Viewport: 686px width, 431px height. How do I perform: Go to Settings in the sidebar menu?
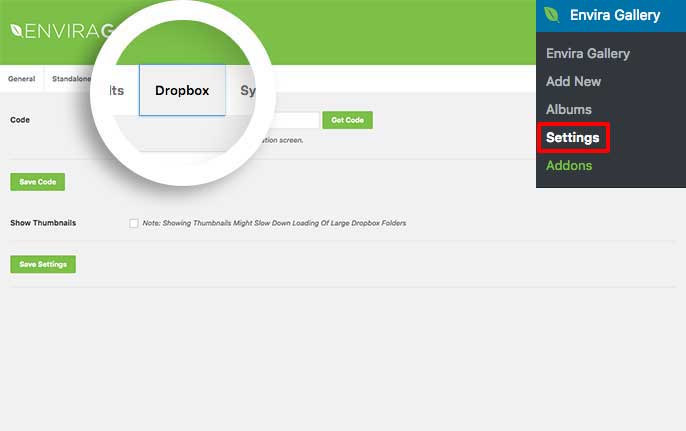[x=572, y=137]
